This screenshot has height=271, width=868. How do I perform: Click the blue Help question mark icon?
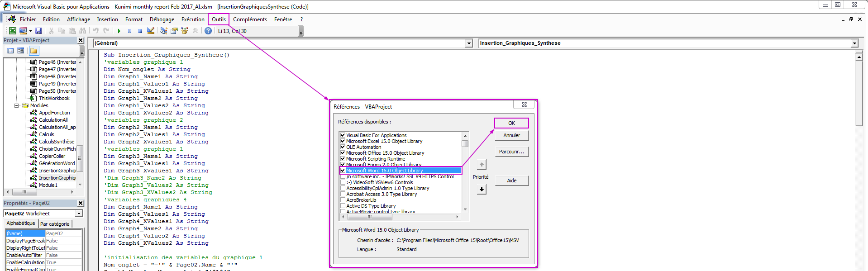tap(208, 31)
